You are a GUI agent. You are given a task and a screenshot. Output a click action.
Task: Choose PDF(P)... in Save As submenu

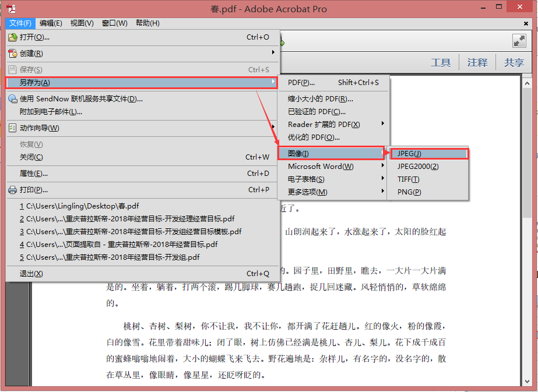[333, 83]
